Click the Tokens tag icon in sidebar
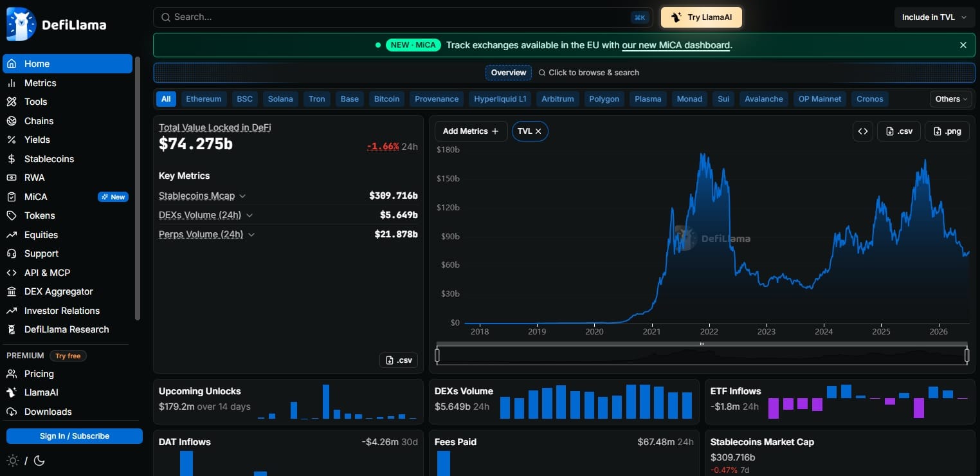This screenshot has width=980, height=476. 12,215
